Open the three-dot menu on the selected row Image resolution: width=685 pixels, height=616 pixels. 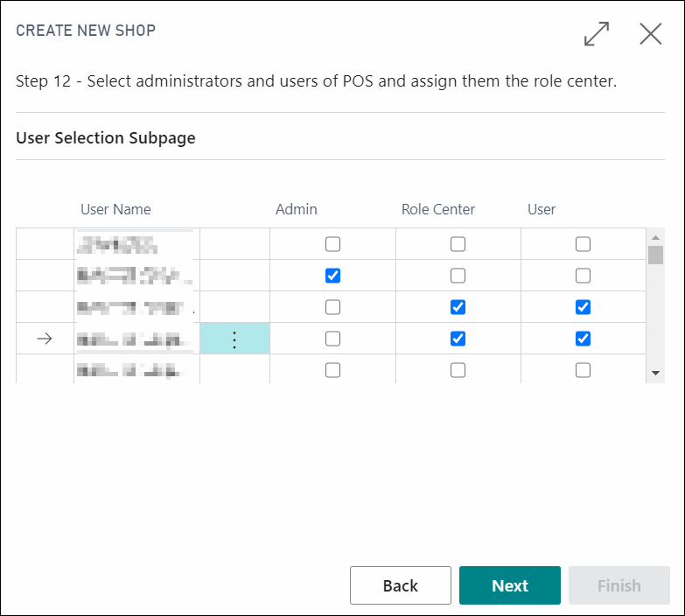click(234, 339)
